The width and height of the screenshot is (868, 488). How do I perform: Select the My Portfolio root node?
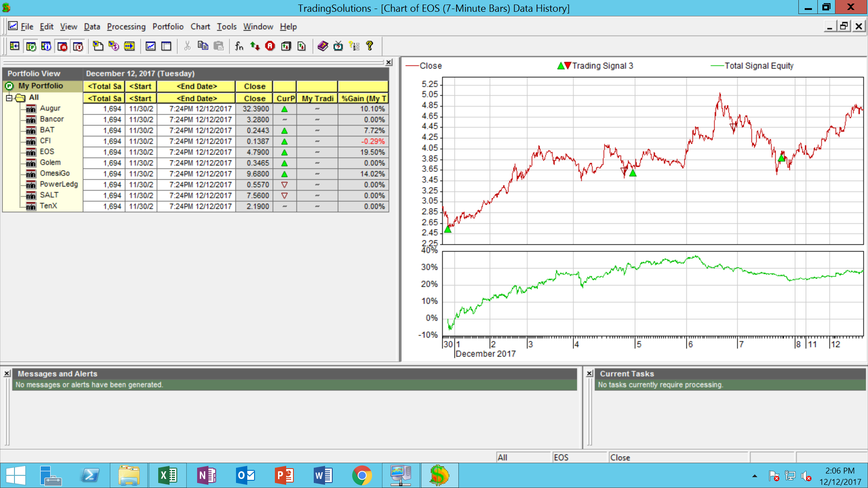(40, 86)
